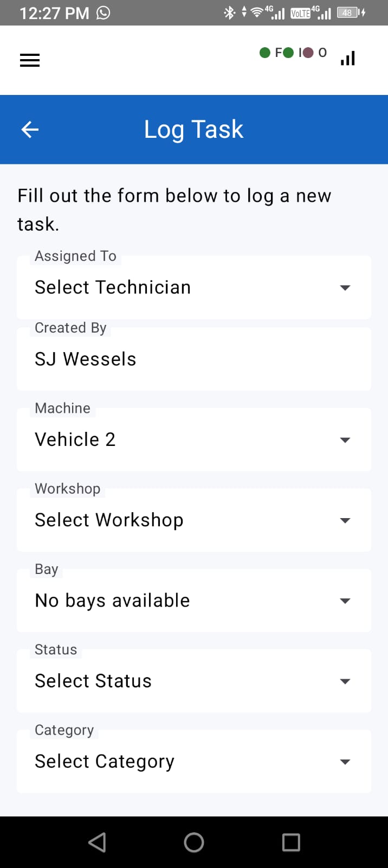The image size is (388, 868).
Task: Tap the green F status indicator
Action: pyautogui.click(x=271, y=53)
